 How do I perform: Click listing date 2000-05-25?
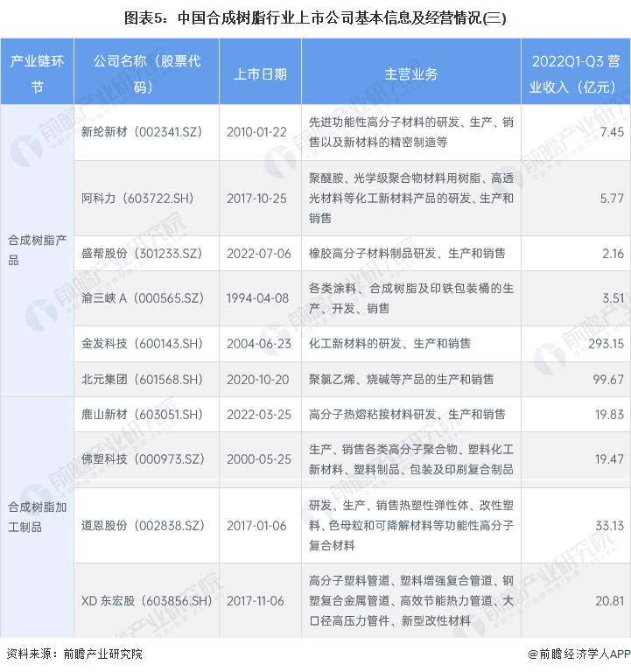[x=258, y=459]
